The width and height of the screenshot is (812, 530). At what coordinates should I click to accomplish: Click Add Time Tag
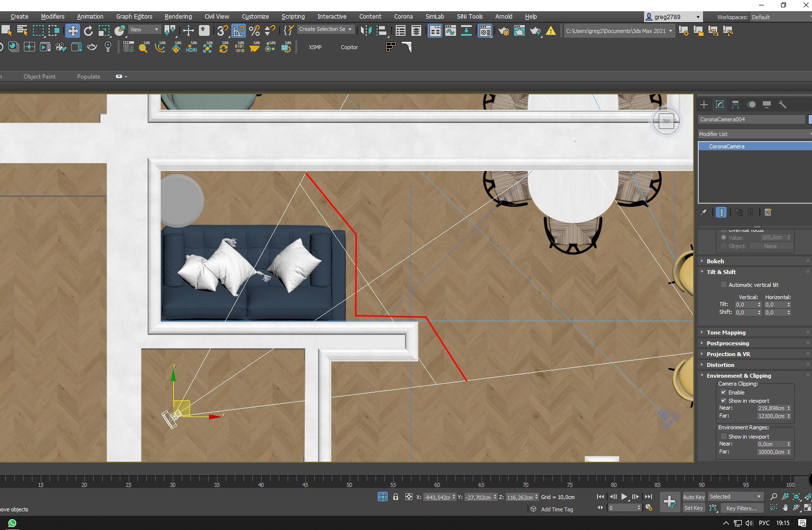coord(557,509)
